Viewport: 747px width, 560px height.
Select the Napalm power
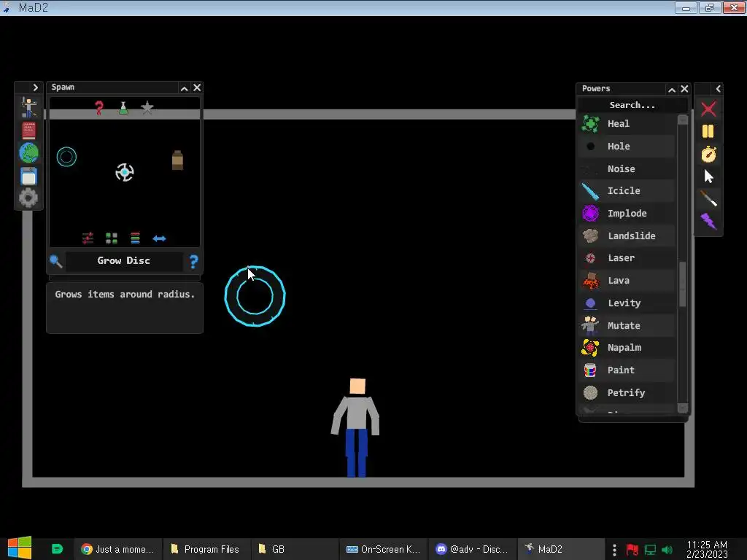tap(627, 348)
